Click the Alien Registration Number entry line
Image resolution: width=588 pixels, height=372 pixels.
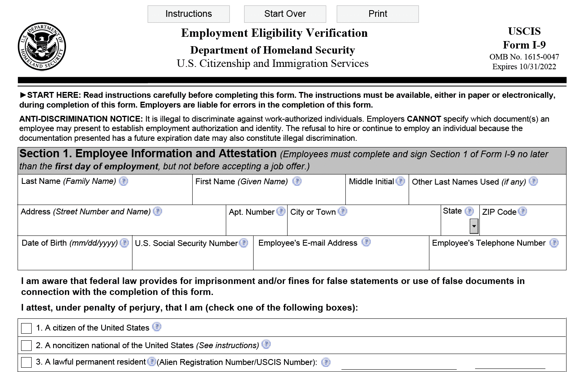(x=399, y=365)
